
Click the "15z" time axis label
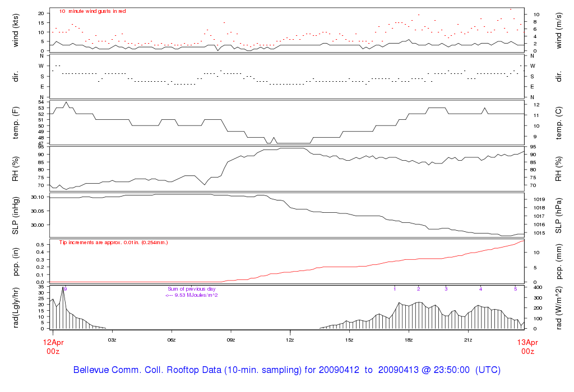click(x=349, y=340)
